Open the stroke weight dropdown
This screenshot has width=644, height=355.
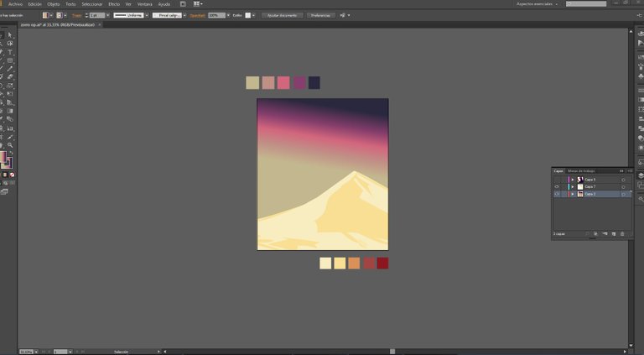(x=108, y=15)
